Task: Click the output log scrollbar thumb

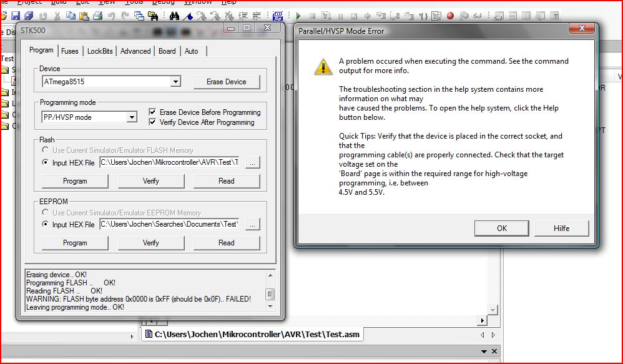Action: [270, 294]
